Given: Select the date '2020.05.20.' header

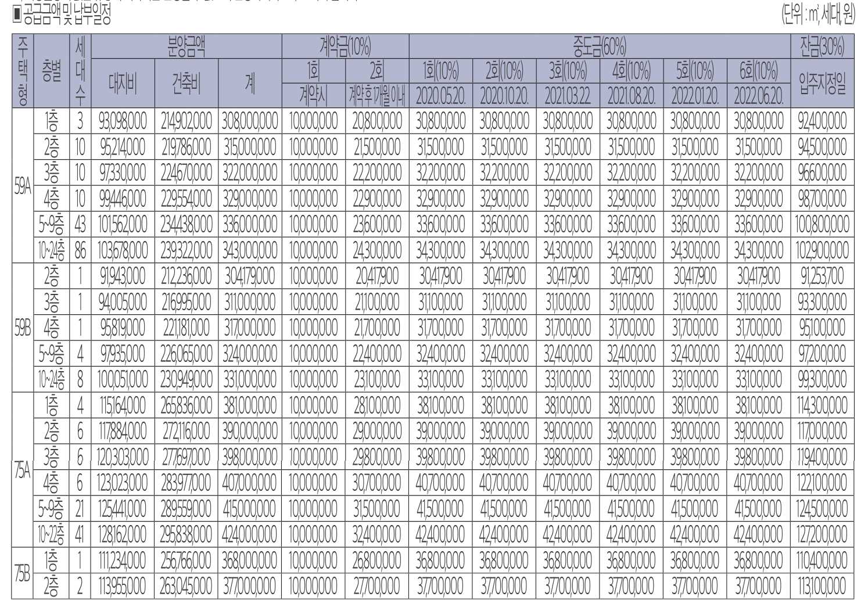Looking at the screenshot, I should 440,96.
